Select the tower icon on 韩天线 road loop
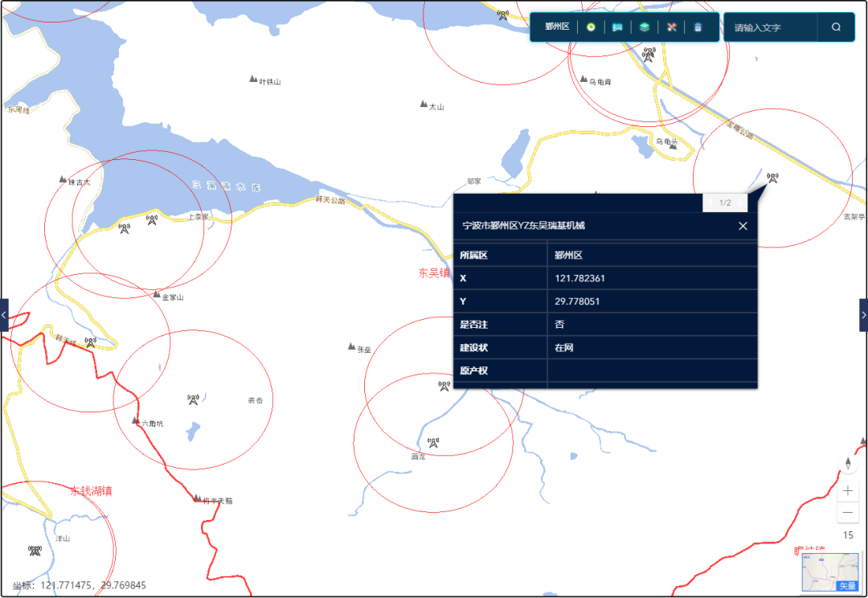868x598 pixels. point(90,342)
